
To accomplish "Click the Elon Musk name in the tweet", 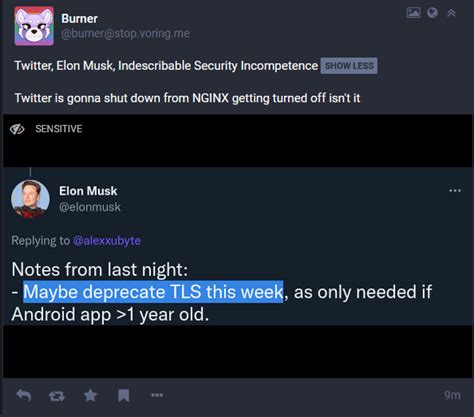I will point(88,191).
